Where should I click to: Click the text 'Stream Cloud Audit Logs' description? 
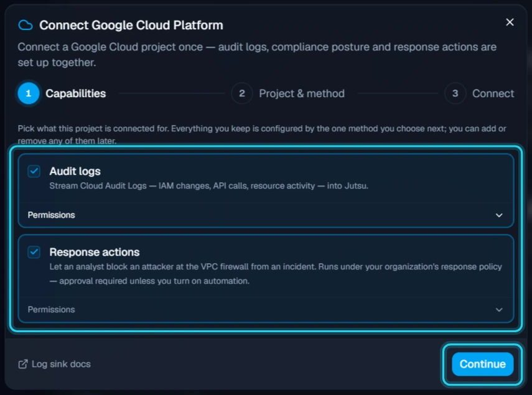tap(208, 186)
